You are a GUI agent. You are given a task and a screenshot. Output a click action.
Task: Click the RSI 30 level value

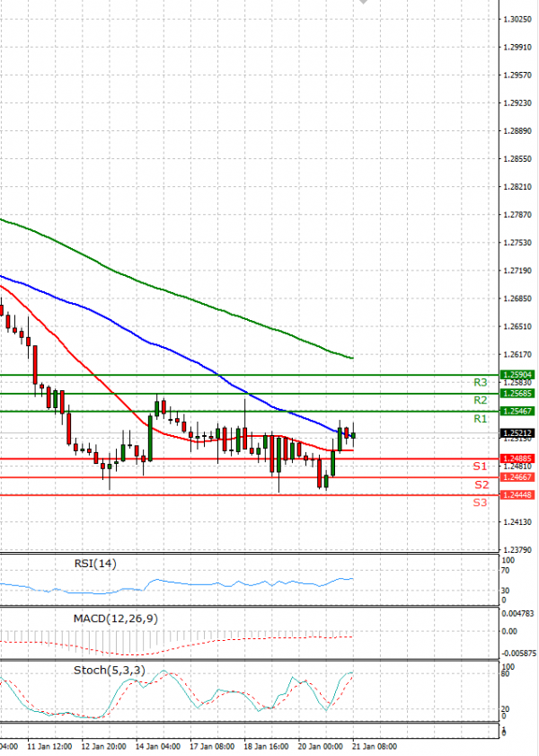505,590
